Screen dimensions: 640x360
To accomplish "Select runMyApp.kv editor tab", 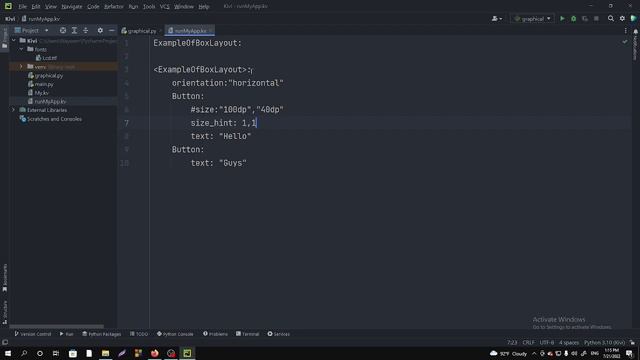I will tap(190, 31).
